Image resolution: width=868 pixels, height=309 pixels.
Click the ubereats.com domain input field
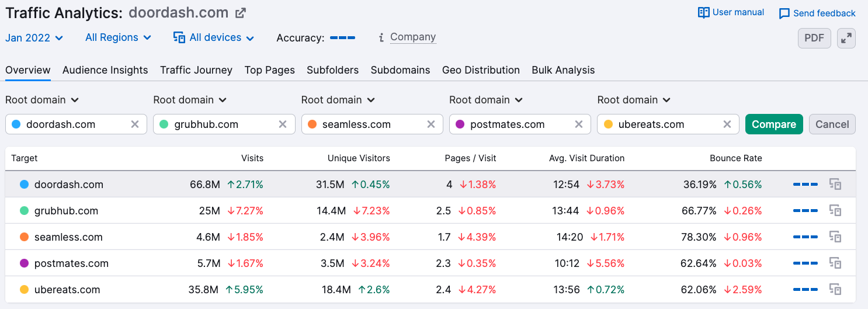[x=668, y=124]
